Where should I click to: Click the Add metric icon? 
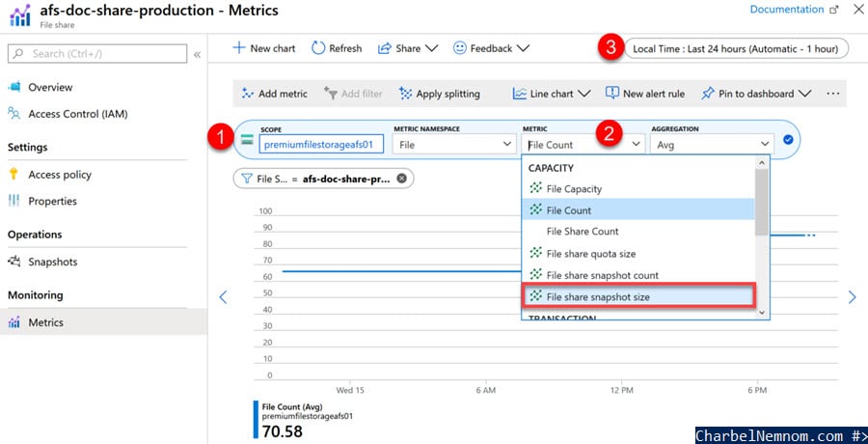tap(248, 94)
